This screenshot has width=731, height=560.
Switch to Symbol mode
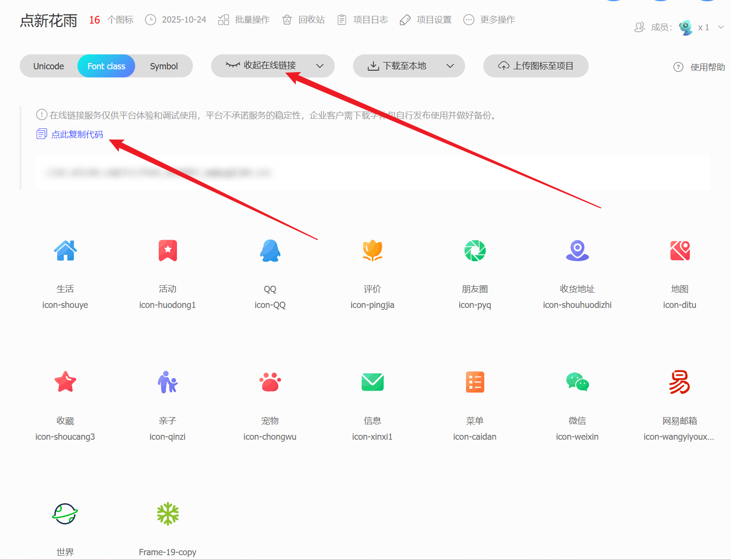[164, 66]
